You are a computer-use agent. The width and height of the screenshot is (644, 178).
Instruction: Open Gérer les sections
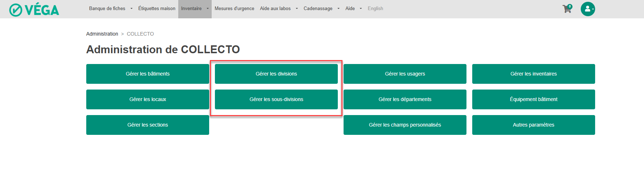(148, 125)
